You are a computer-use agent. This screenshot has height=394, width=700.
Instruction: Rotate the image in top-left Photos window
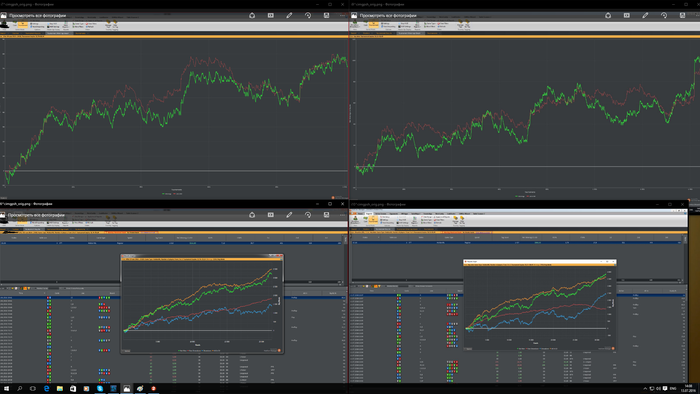pos(308,15)
